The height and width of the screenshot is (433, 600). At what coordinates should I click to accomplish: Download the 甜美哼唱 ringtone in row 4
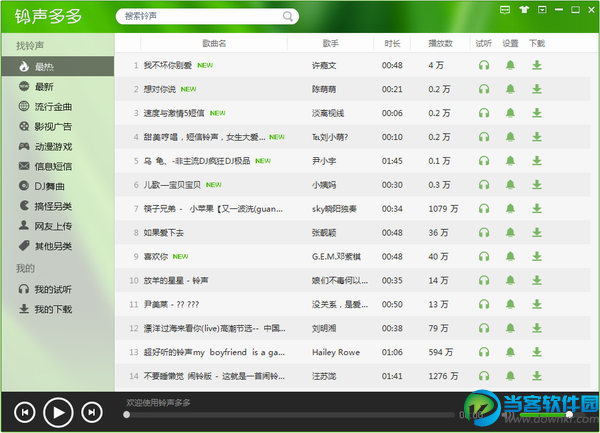(x=537, y=137)
